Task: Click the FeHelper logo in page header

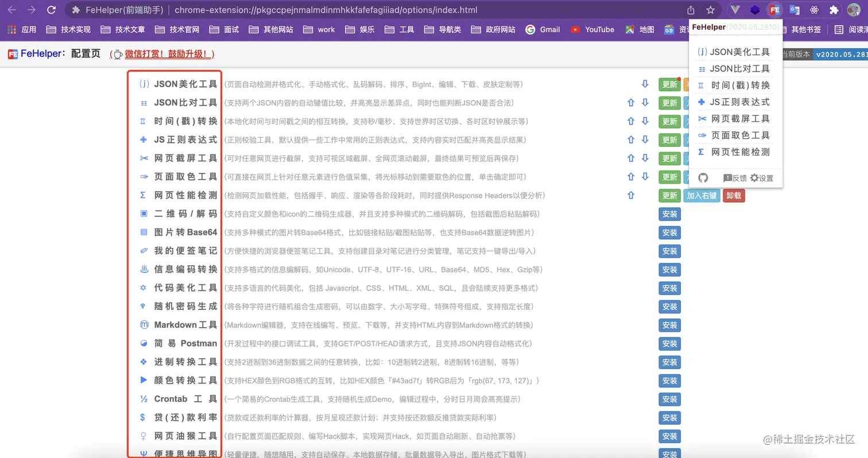Action: point(13,54)
